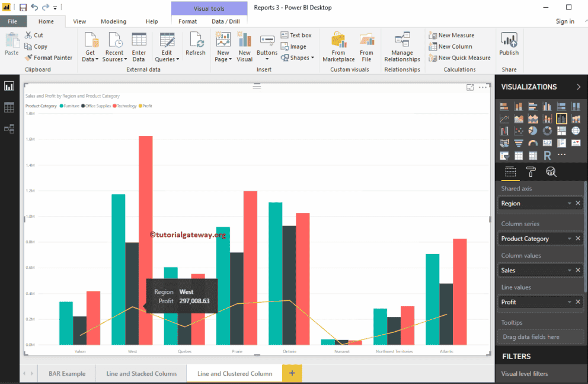Add a new report page

point(292,373)
